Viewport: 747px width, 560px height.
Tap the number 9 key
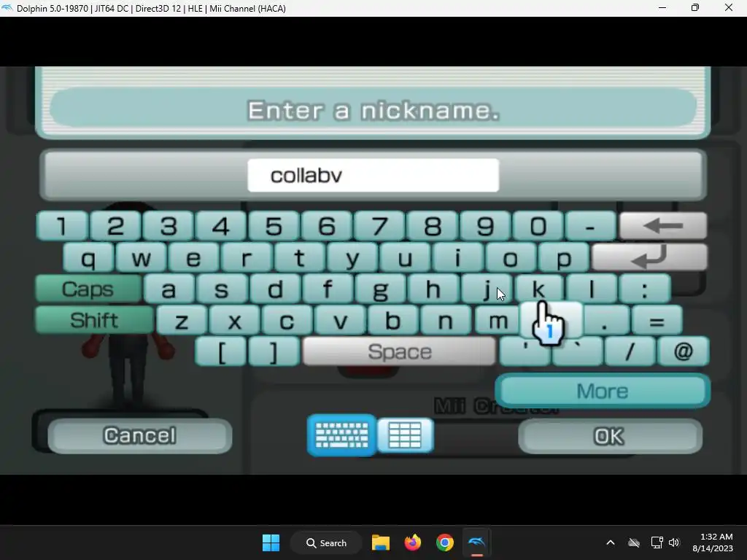pyautogui.click(x=485, y=226)
